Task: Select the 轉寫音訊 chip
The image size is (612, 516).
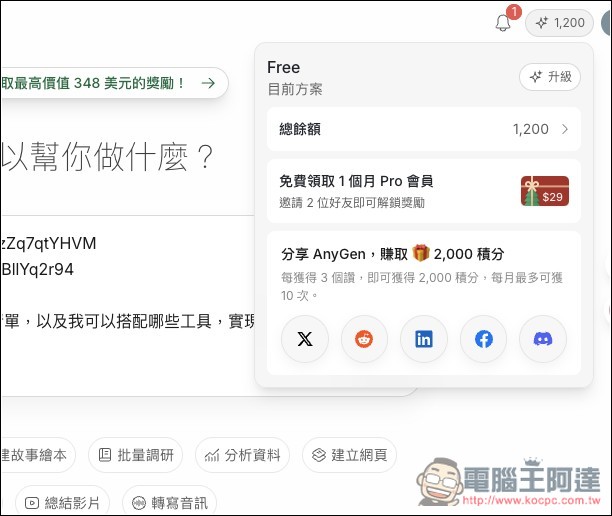Action: pyautogui.click(x=169, y=502)
